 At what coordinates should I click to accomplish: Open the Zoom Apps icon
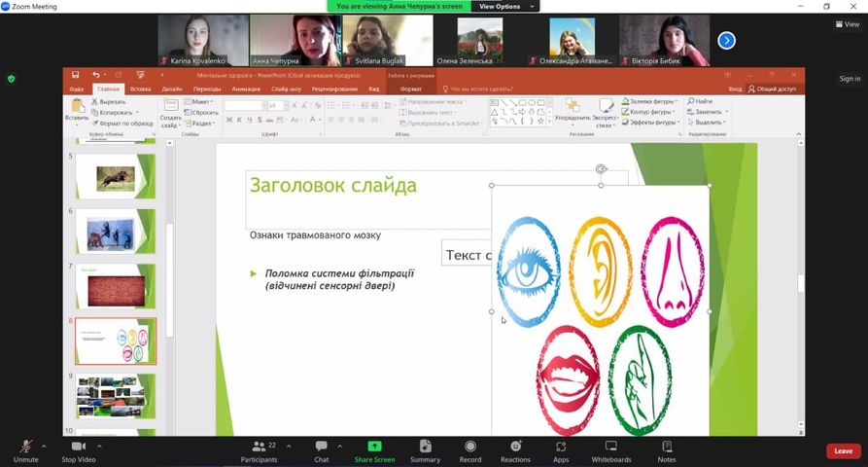561,448
